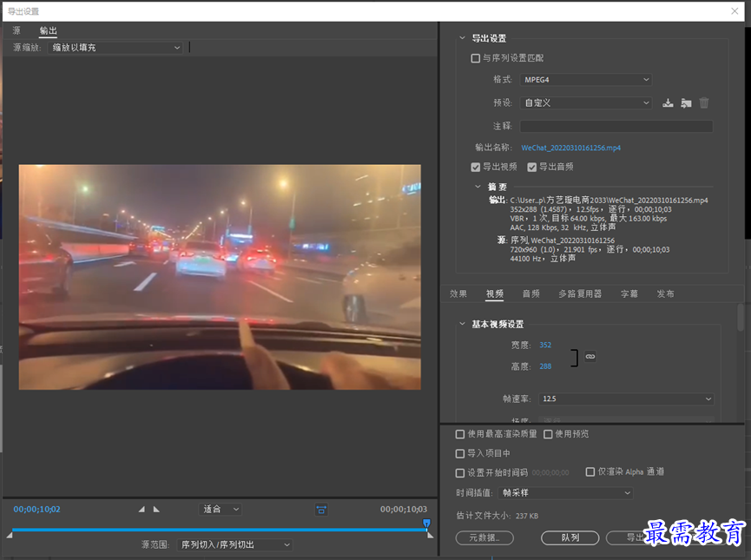Click the output name link WeChat_20220310161256.mp4
The width and height of the screenshot is (751, 560).
pos(571,148)
